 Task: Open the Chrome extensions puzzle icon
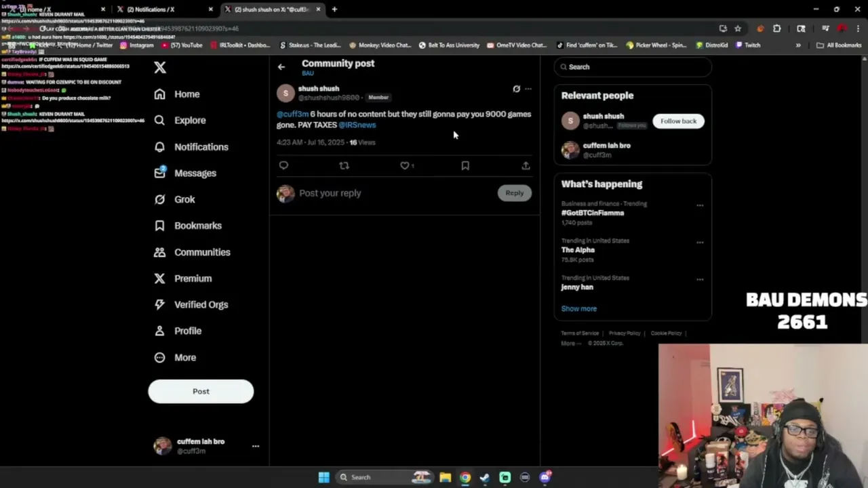pyautogui.click(x=777, y=28)
